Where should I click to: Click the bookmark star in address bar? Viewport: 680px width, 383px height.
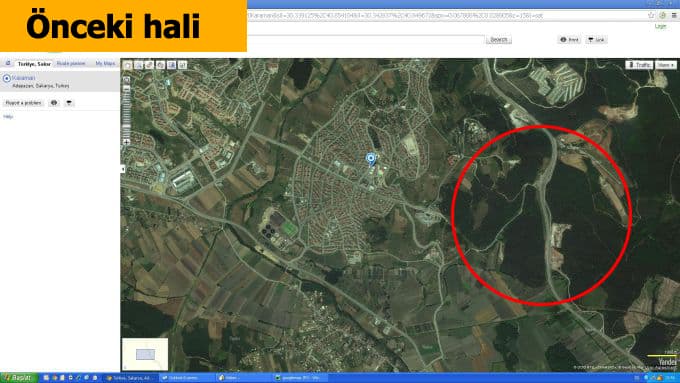[x=651, y=15]
